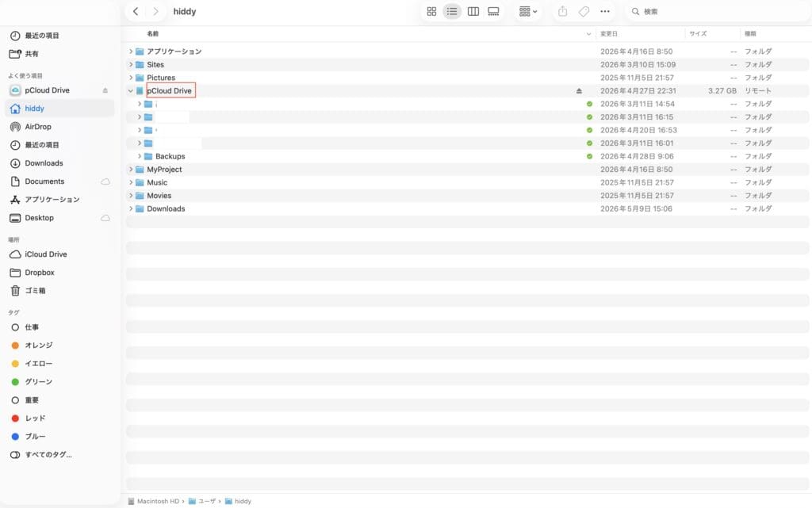
Task: Open the group-by dropdown in toolbar
Action: click(x=527, y=11)
